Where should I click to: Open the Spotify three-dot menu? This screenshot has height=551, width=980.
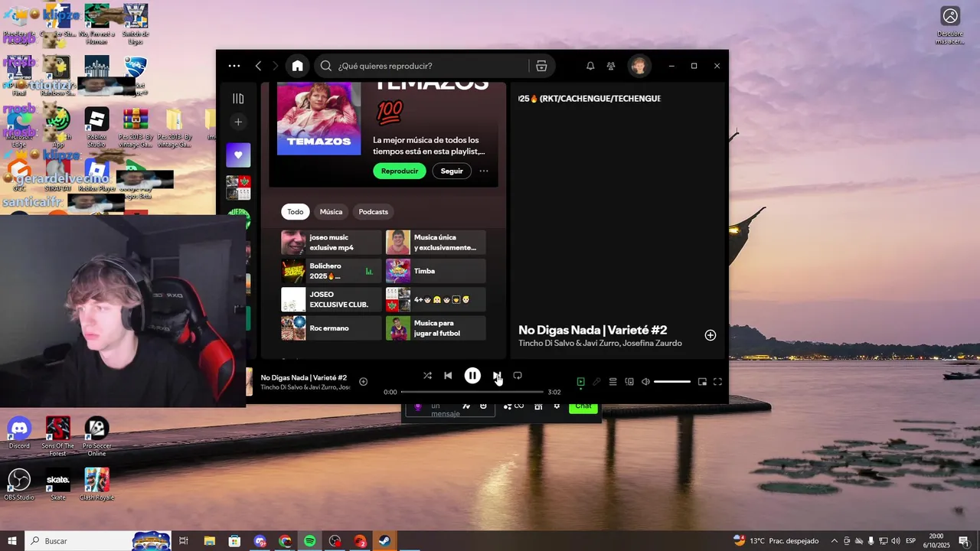[234, 66]
